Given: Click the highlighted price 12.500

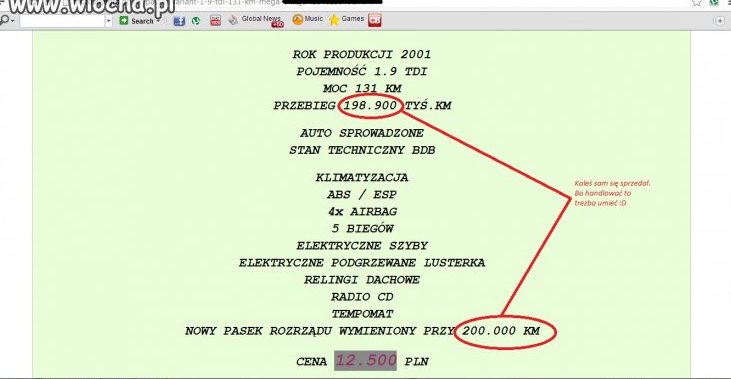Looking at the screenshot, I should pos(366,360).
